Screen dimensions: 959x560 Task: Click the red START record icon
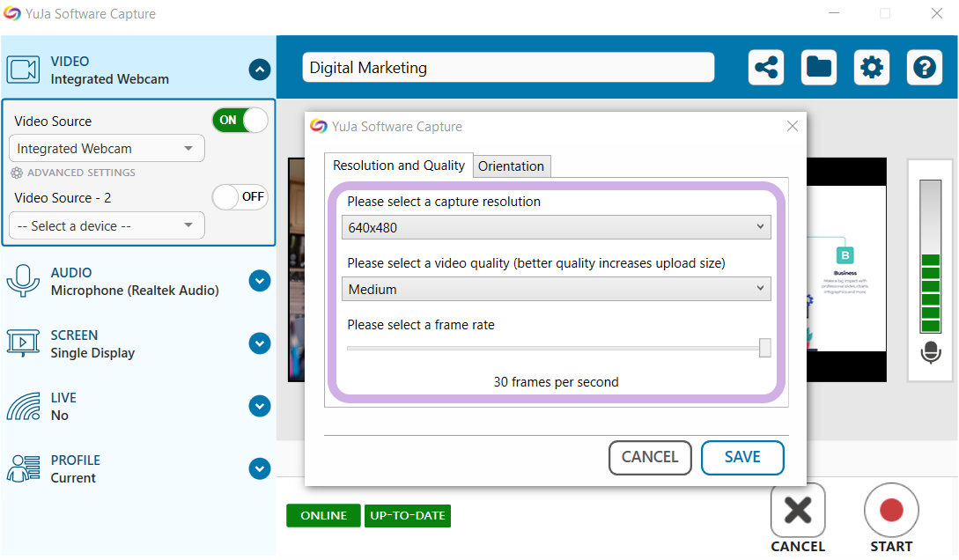(x=891, y=510)
